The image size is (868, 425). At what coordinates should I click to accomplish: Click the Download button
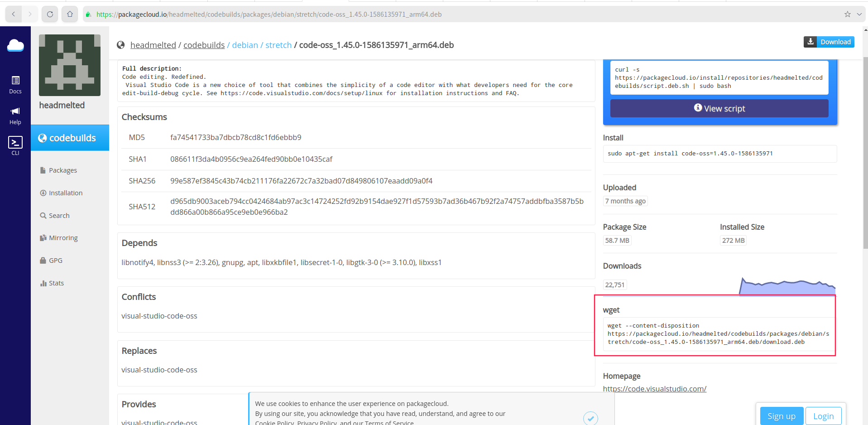pos(829,42)
